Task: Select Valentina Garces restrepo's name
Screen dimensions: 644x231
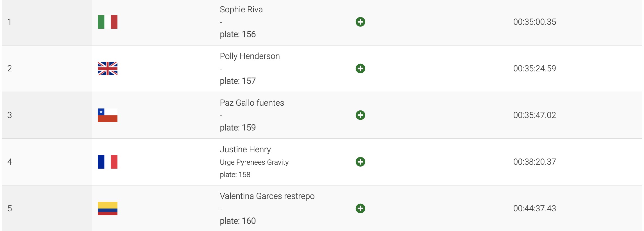Action: (x=267, y=196)
